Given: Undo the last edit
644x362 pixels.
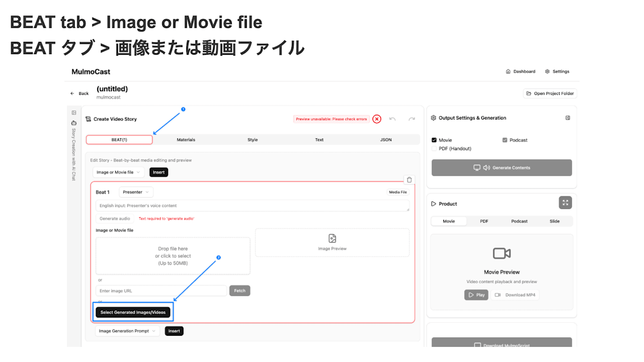Looking at the screenshot, I should [392, 119].
